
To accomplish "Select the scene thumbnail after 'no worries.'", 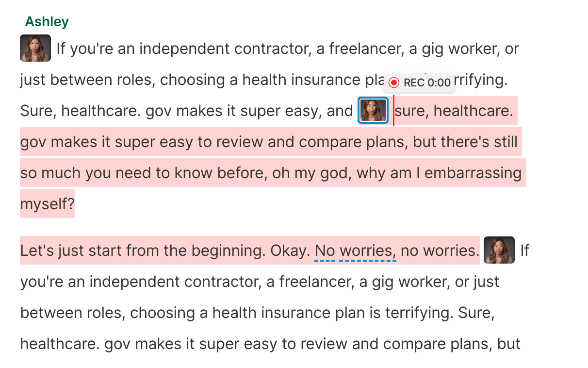I will pyautogui.click(x=499, y=251).
